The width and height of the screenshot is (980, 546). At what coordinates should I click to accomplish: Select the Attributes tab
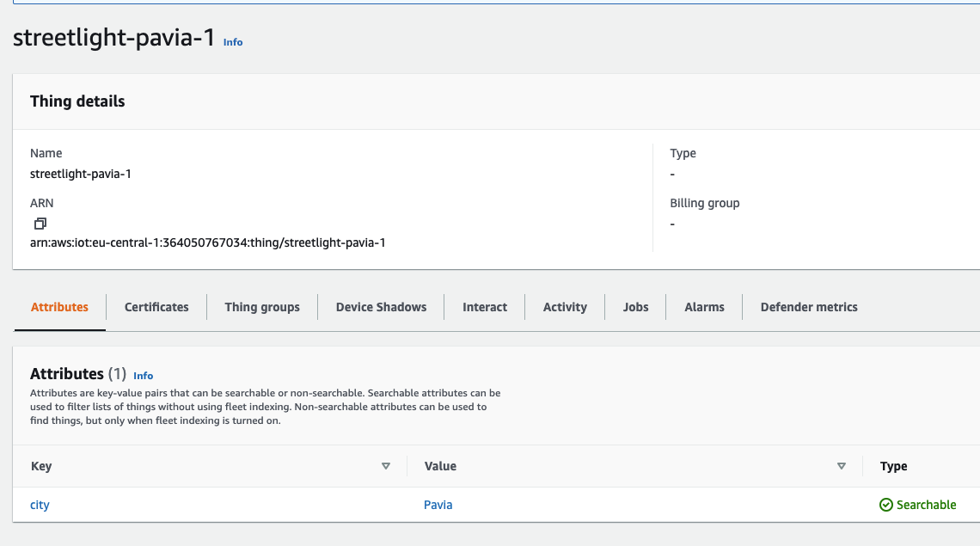tap(59, 307)
